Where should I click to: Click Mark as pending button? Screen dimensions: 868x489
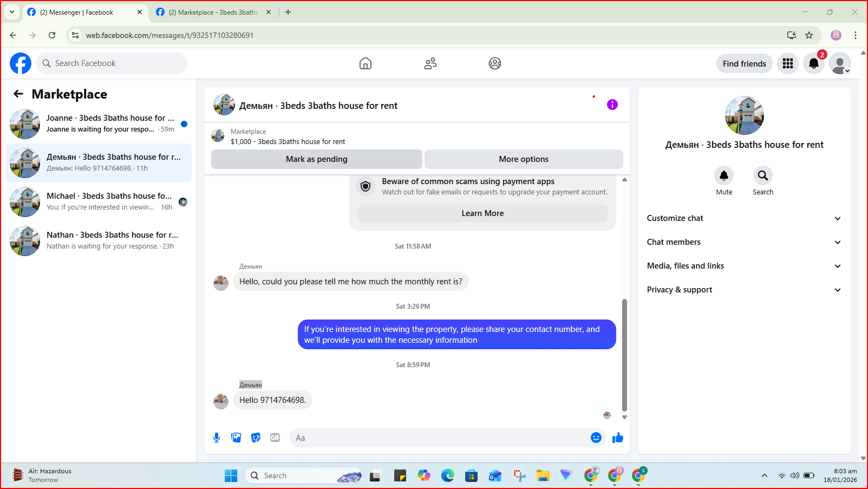[317, 159]
